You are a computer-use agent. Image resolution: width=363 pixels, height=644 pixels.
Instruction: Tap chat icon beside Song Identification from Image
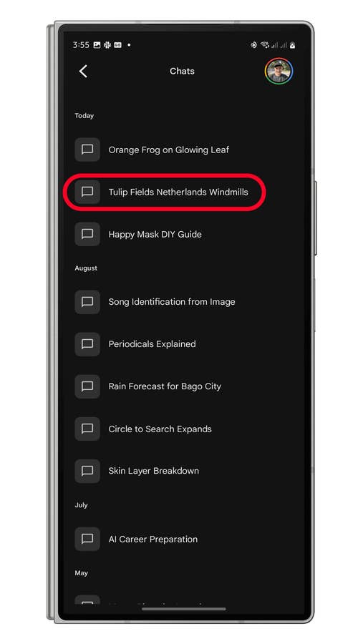(x=87, y=302)
